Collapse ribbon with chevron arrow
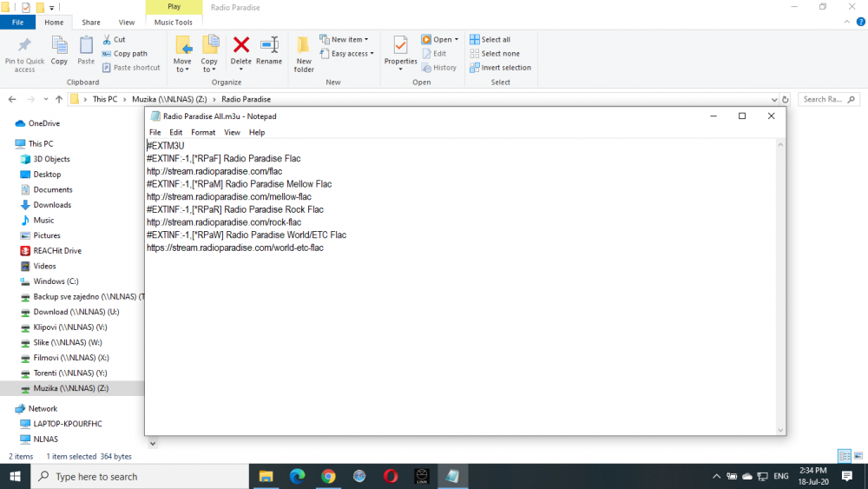Viewport: 868px width, 489px height. (x=847, y=23)
